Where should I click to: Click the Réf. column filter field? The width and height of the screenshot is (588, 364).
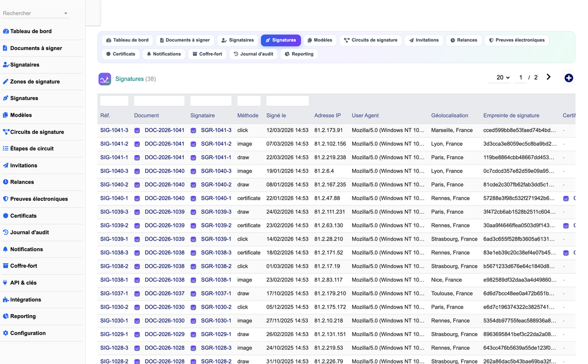[x=114, y=101]
